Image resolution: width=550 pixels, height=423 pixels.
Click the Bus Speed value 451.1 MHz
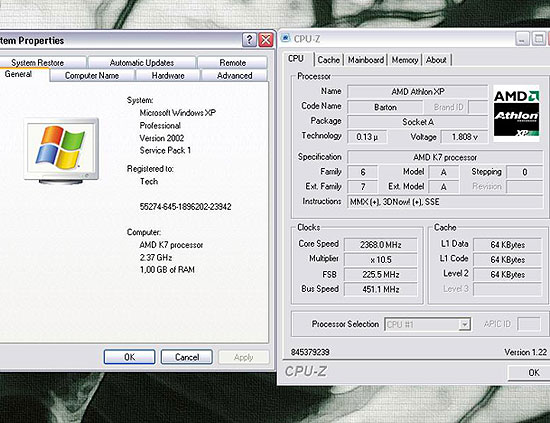coord(381,289)
